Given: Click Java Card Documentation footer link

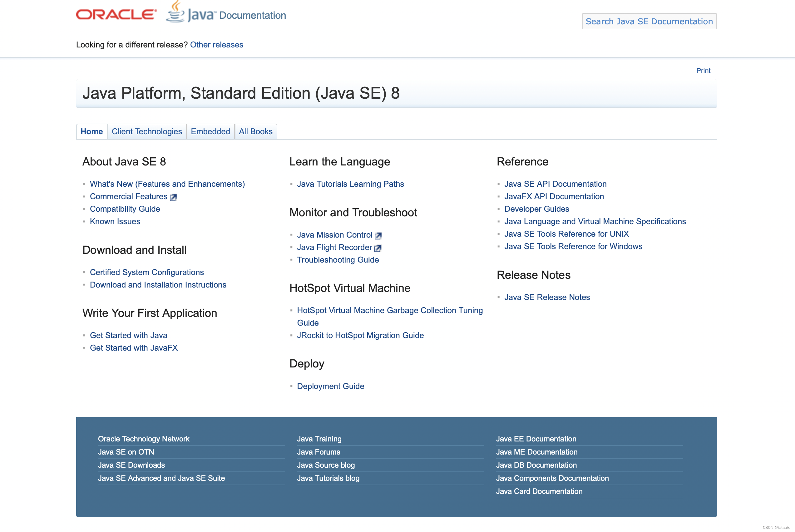Looking at the screenshot, I should pos(539,492).
